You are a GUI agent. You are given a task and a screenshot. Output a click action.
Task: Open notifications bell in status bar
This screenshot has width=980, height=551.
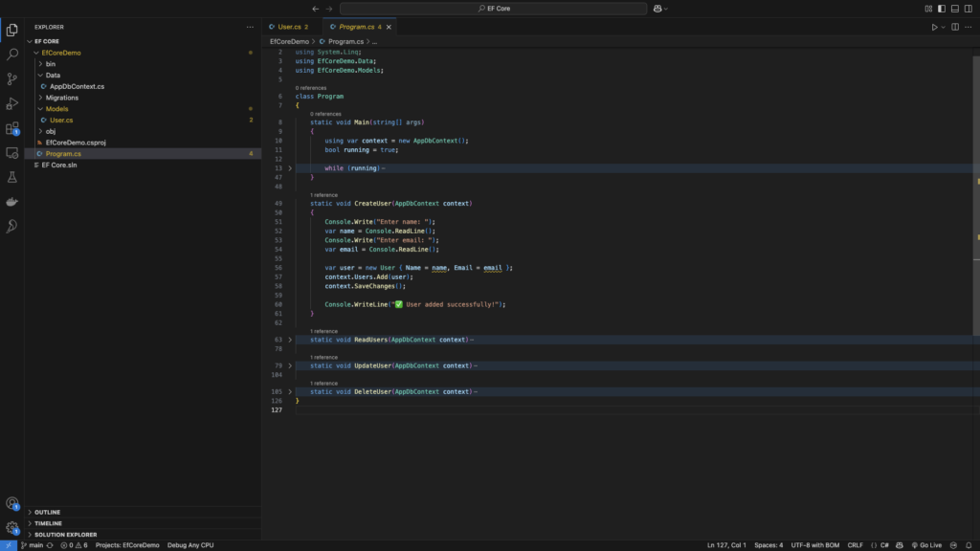(969, 545)
